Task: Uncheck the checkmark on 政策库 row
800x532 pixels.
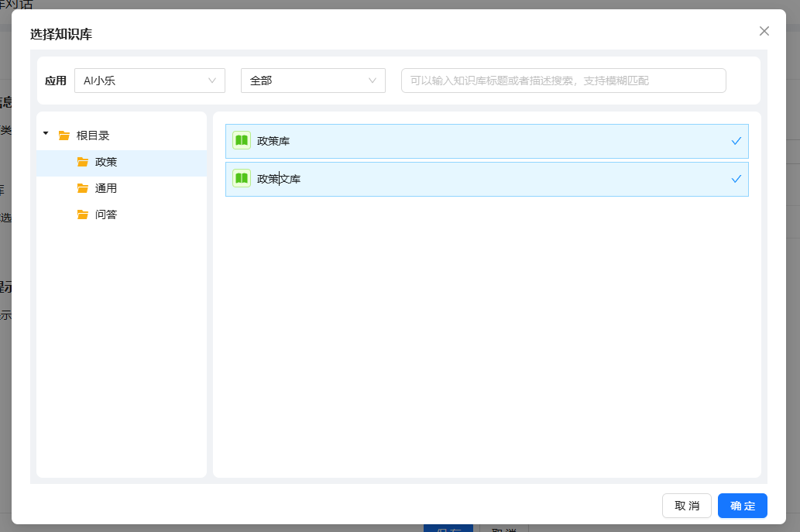Action: pyautogui.click(x=736, y=141)
